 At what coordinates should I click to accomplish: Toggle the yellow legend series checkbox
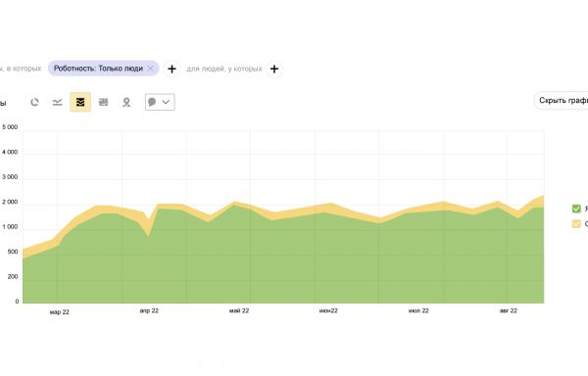coord(576,224)
